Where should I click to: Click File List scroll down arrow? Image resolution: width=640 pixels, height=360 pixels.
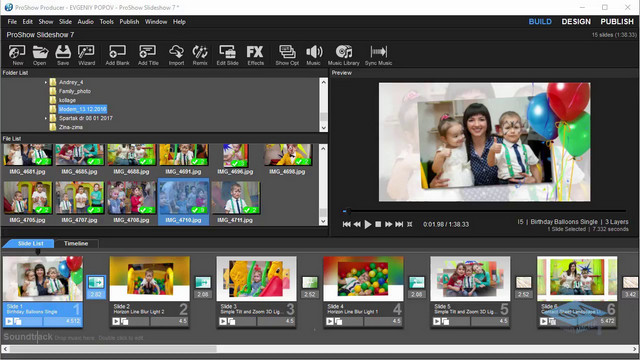323,221
